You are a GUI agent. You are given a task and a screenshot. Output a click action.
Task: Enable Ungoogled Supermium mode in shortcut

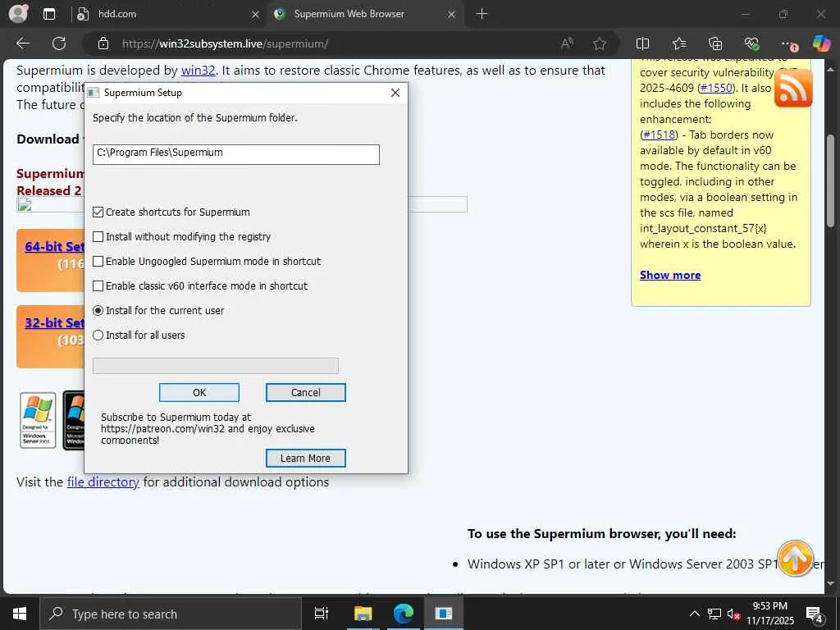[98, 262]
